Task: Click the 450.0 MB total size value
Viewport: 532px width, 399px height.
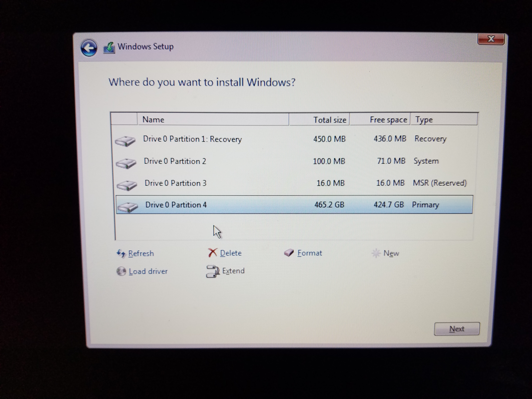Action: click(329, 139)
